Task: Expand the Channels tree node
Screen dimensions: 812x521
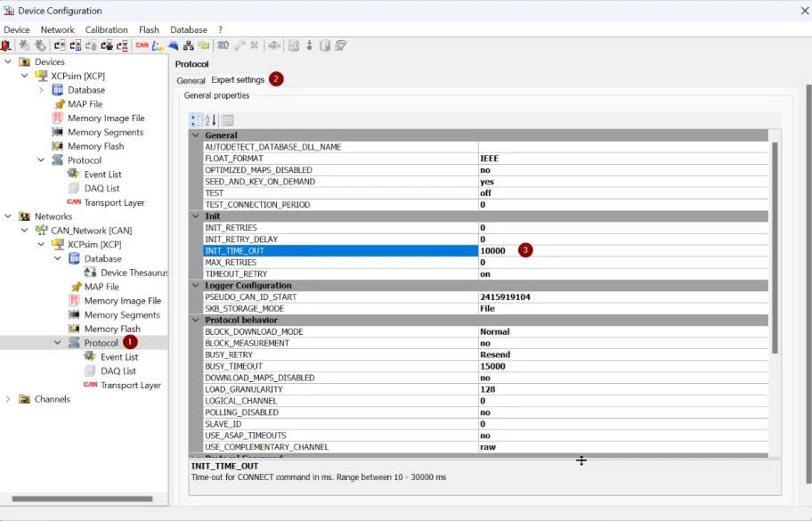Action: pyautogui.click(x=8, y=399)
